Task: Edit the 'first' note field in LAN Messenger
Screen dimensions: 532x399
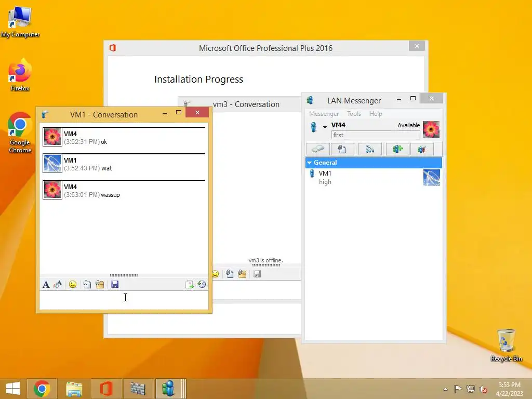Action: pyautogui.click(x=376, y=135)
